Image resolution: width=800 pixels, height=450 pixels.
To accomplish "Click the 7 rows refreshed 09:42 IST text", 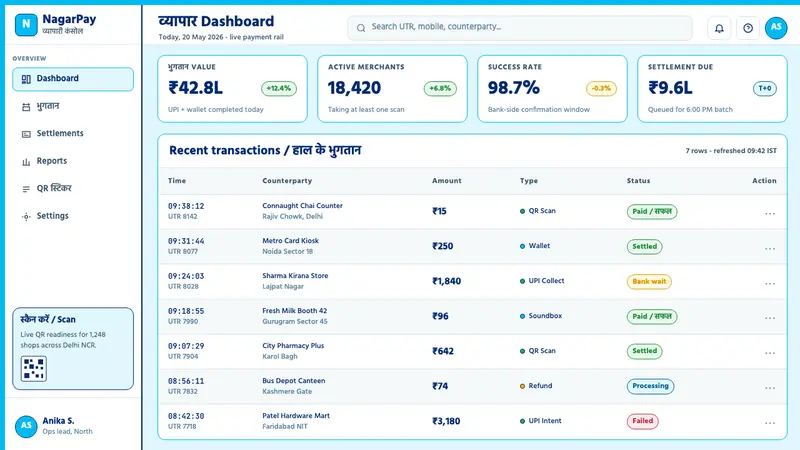I will point(731,151).
